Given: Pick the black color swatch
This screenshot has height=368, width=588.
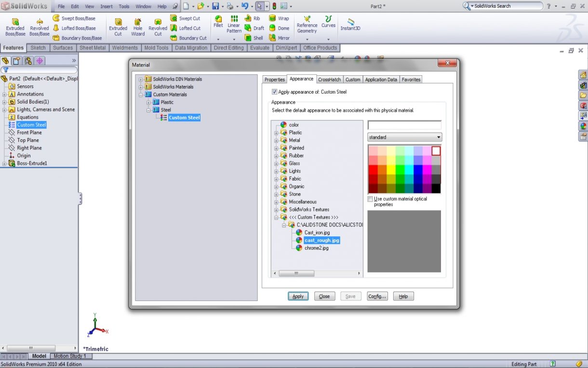Looking at the screenshot, I should click(436, 189).
